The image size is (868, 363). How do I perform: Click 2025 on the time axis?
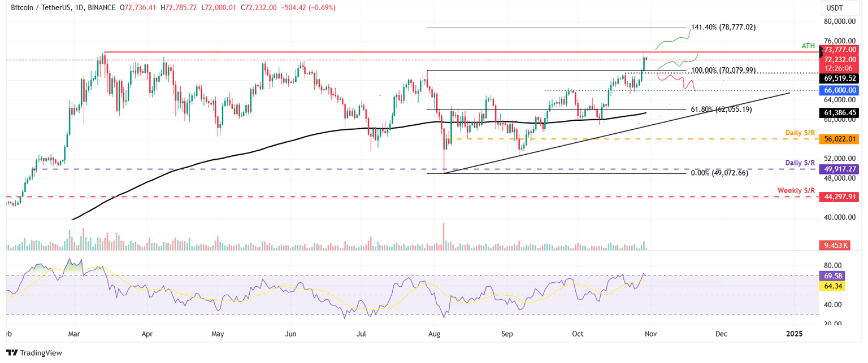click(795, 334)
